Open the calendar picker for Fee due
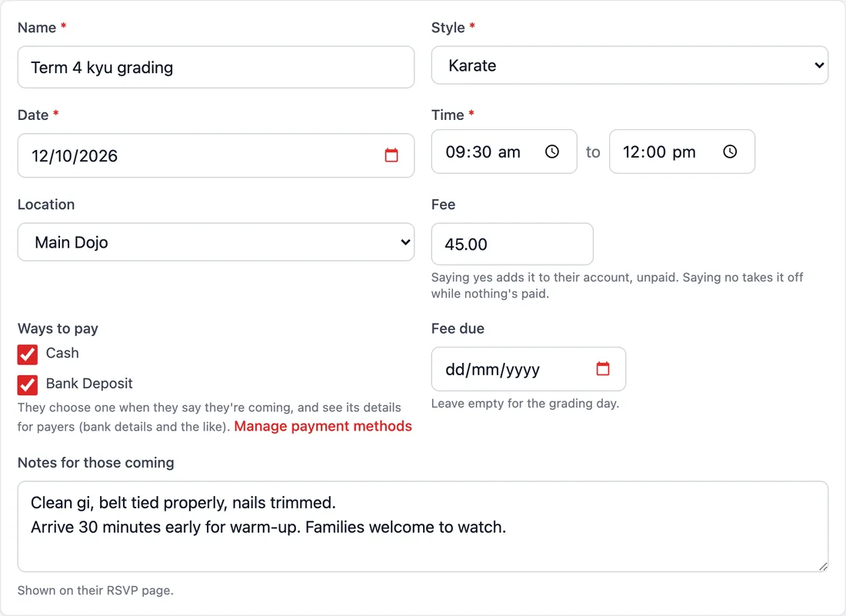846x616 pixels. click(x=603, y=369)
